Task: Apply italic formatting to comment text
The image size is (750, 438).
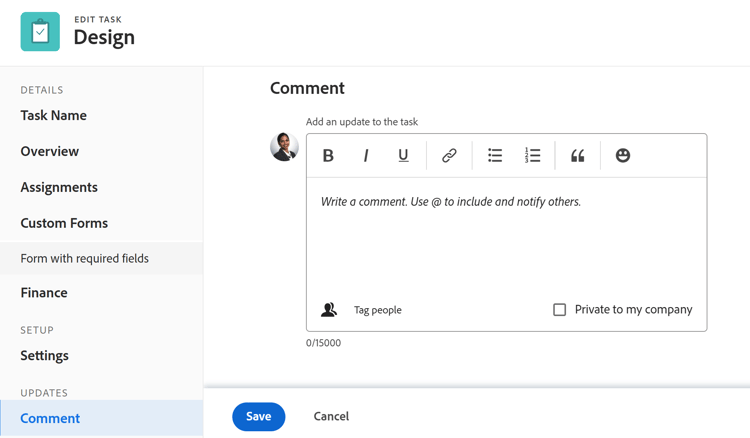Action: click(366, 156)
